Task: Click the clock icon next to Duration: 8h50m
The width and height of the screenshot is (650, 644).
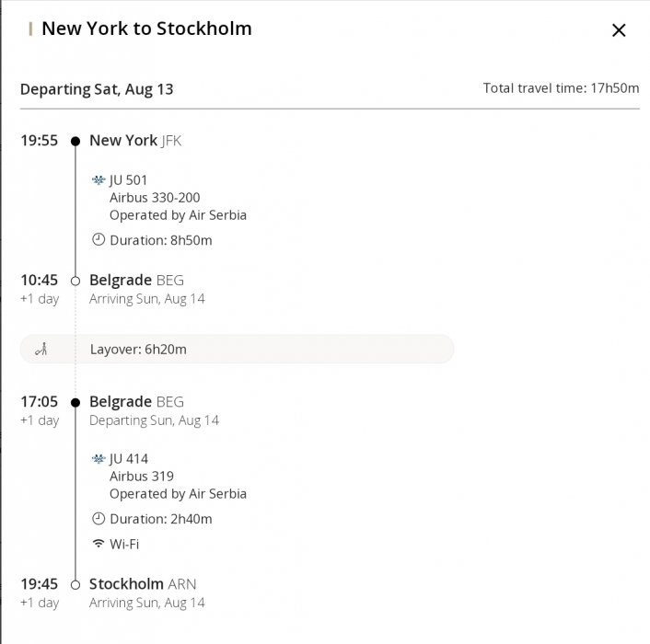Action: click(99, 240)
